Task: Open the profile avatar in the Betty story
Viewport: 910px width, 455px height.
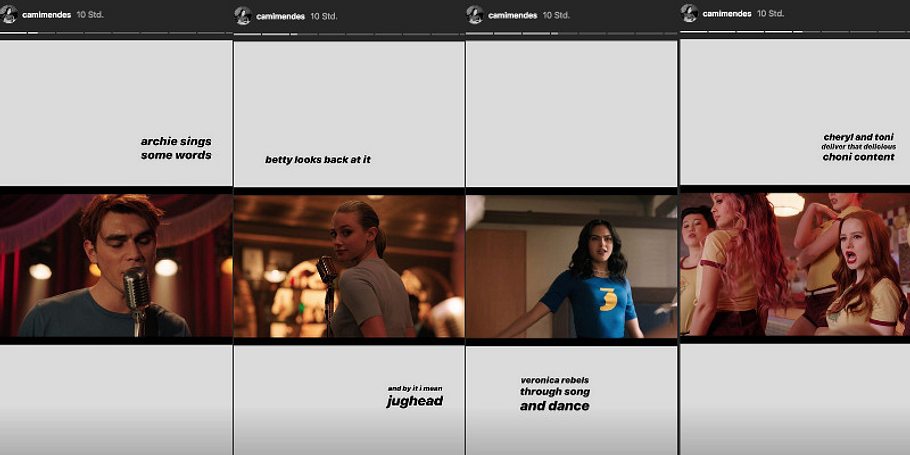Action: tap(243, 16)
